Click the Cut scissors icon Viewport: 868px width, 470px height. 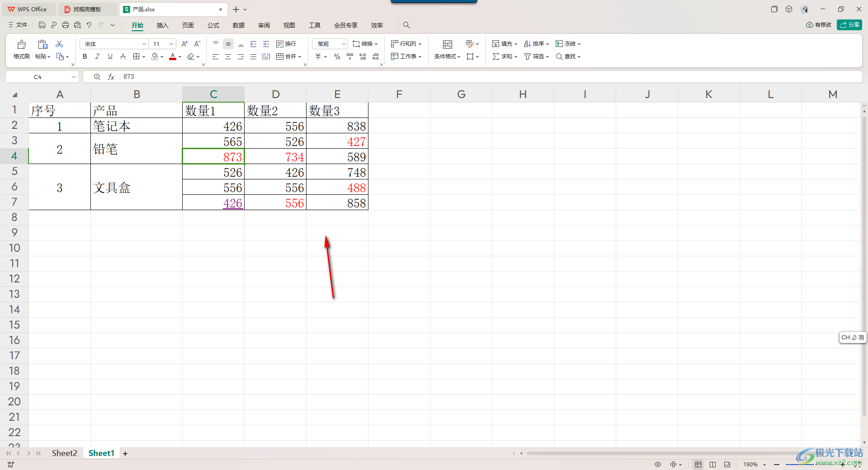(x=59, y=44)
